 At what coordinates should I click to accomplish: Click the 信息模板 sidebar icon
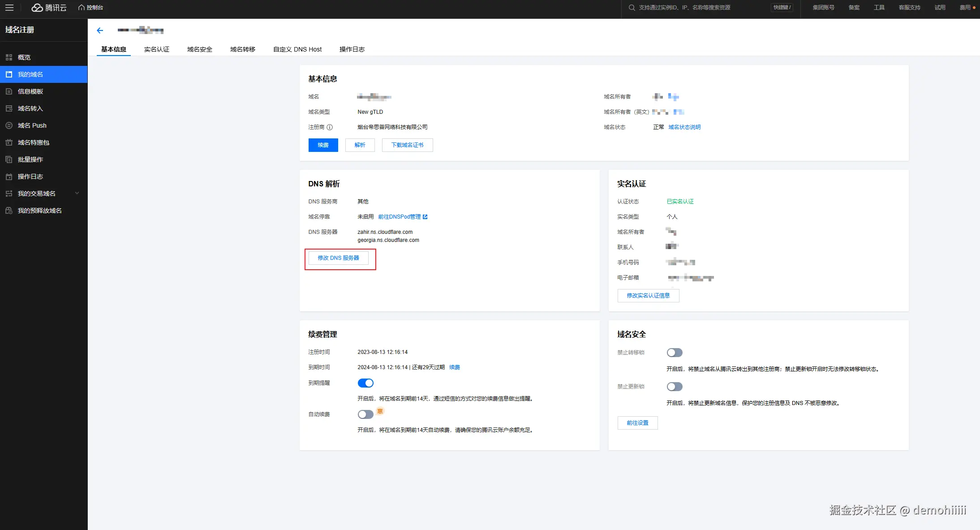click(9, 91)
